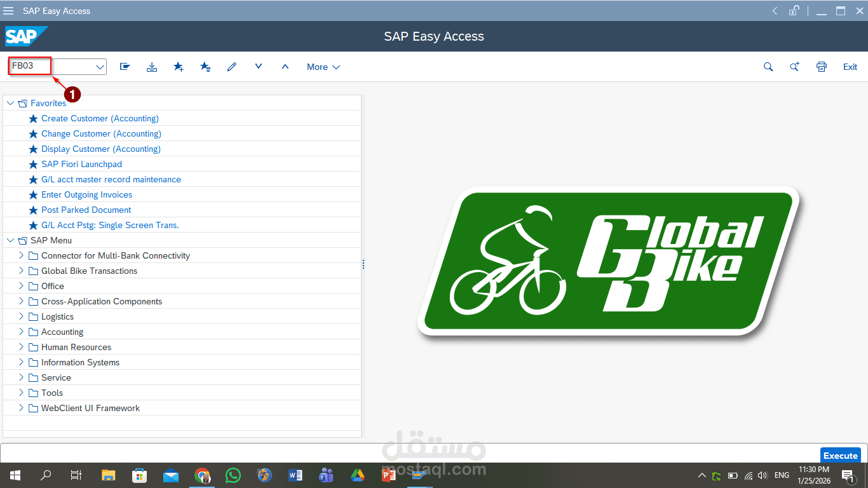Expand the Accounting folder

[21, 332]
